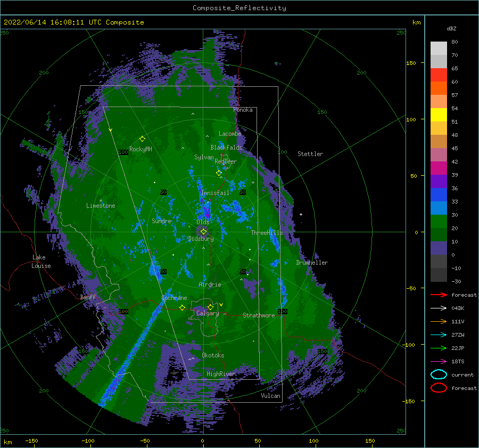Click the light blue swatch above 30 label

(x=439, y=208)
